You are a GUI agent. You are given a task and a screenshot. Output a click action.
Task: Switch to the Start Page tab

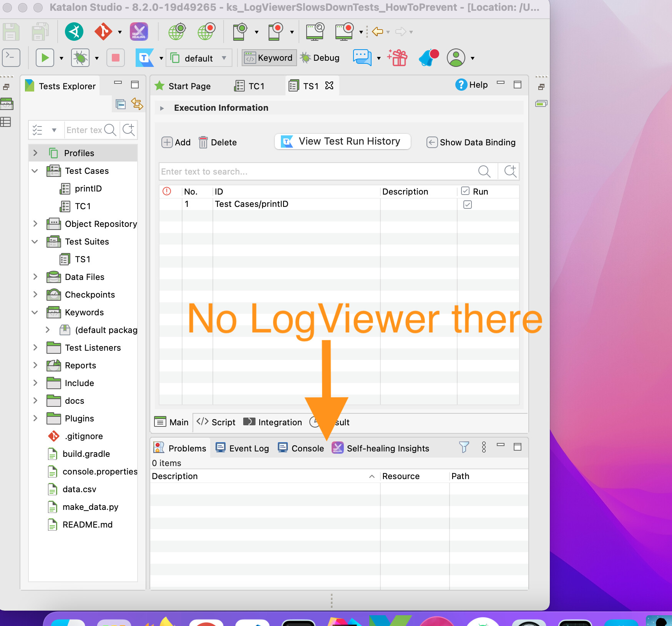183,86
